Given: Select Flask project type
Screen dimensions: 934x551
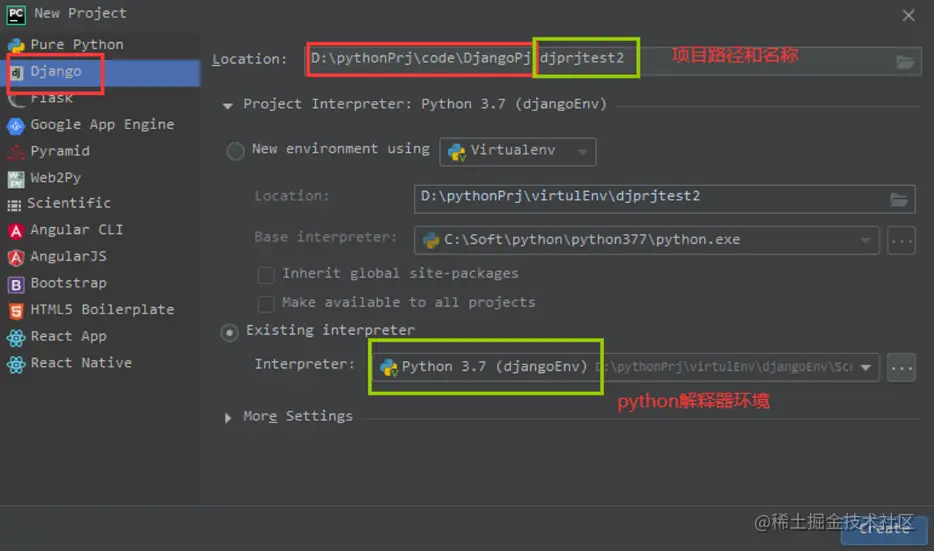Looking at the screenshot, I should [100, 98].
